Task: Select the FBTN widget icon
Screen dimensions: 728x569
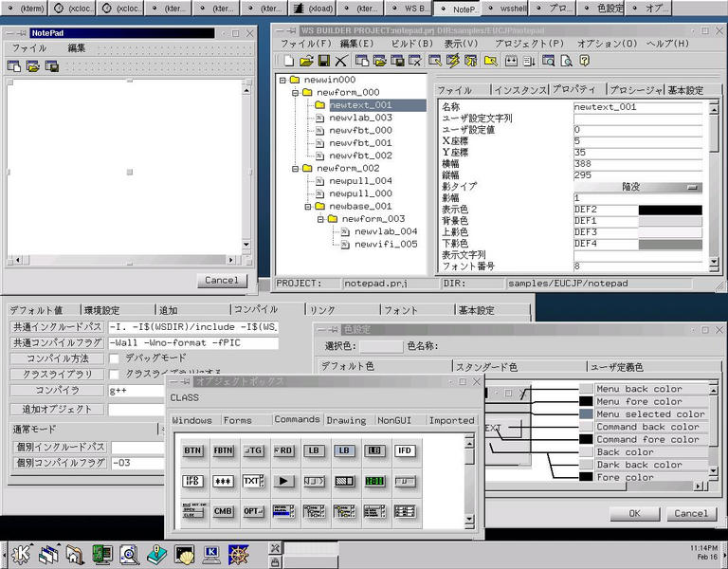Action: tap(224, 450)
